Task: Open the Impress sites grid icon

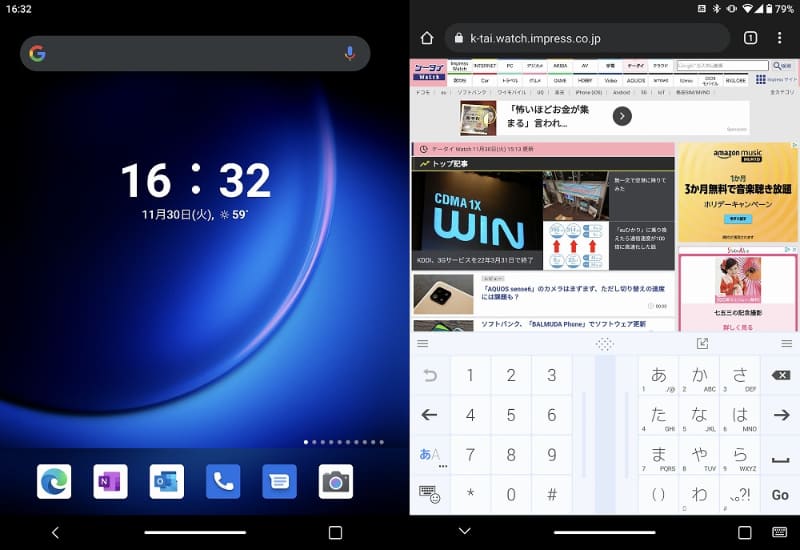Action: click(761, 80)
